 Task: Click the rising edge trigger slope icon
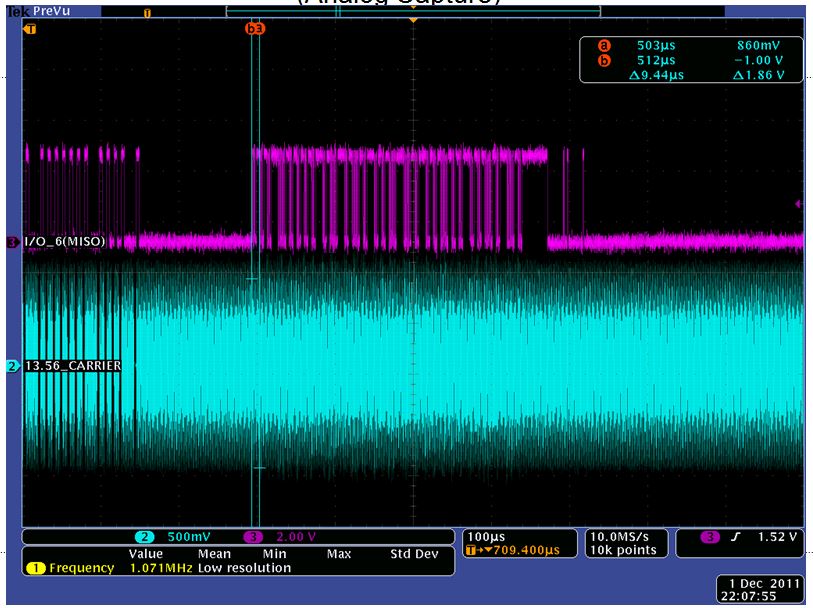click(x=735, y=537)
